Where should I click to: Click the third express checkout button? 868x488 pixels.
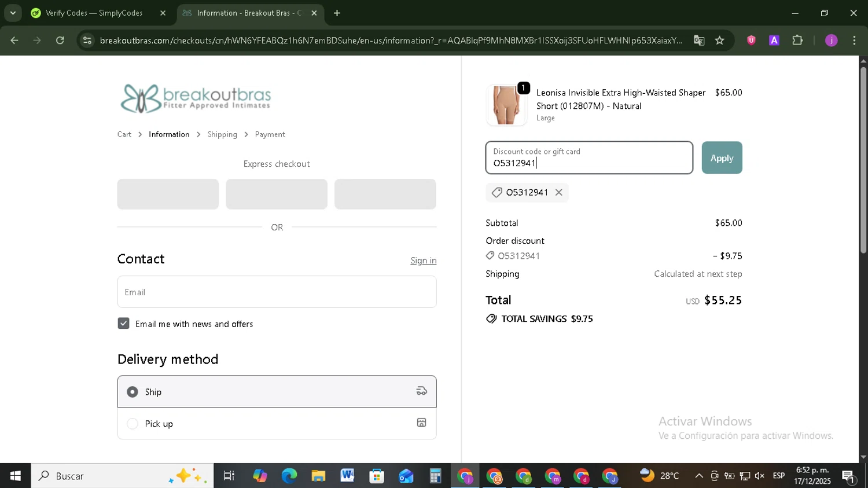[385, 194]
